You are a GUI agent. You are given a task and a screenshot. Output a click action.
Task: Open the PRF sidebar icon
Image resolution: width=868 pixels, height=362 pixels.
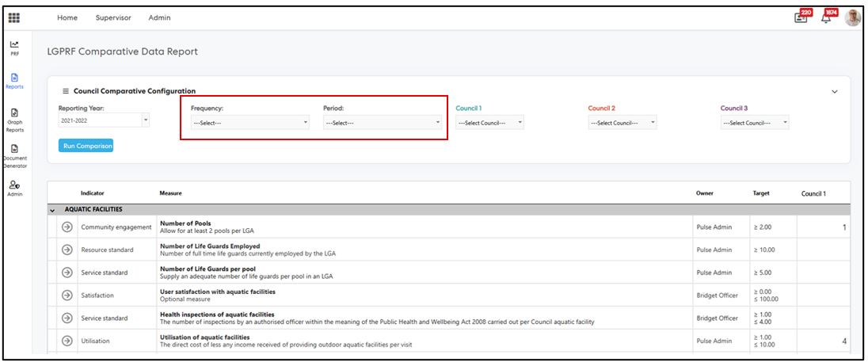[x=14, y=48]
